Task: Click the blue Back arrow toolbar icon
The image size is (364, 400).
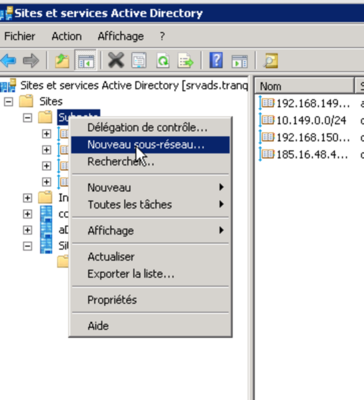Action: (8, 61)
